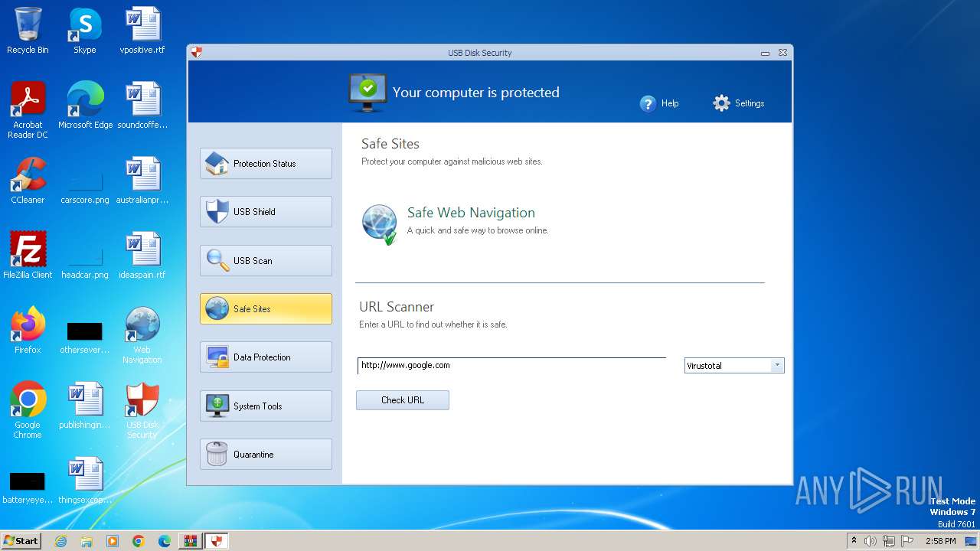Select the Microsoft Edge desktop shortcut
Image resolution: width=980 pixels, height=551 pixels.
point(85,106)
